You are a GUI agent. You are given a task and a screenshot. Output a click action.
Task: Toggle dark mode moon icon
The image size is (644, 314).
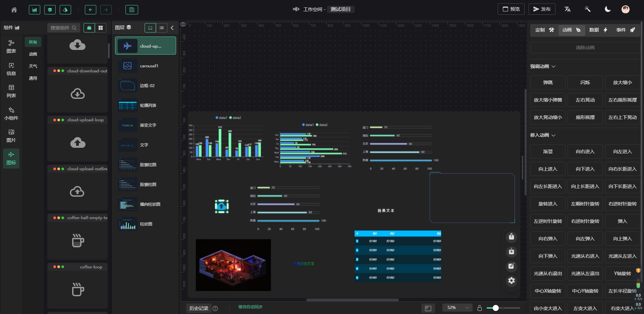[x=607, y=9]
